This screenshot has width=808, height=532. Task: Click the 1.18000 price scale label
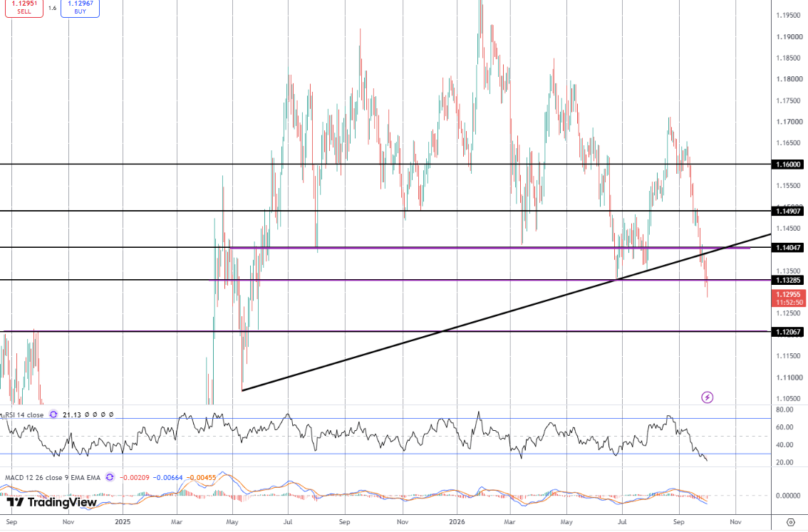(789, 79)
